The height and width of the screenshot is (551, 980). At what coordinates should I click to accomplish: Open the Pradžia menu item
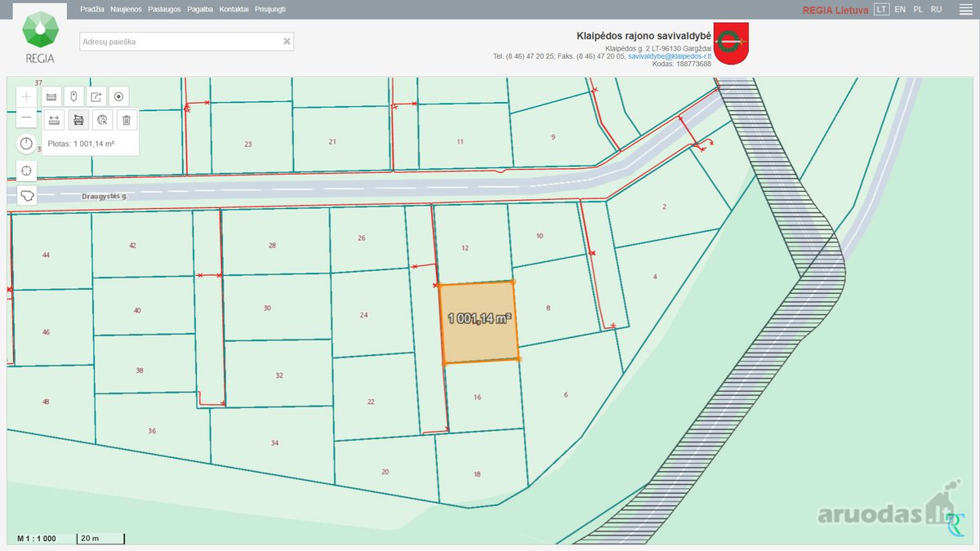pyautogui.click(x=92, y=9)
